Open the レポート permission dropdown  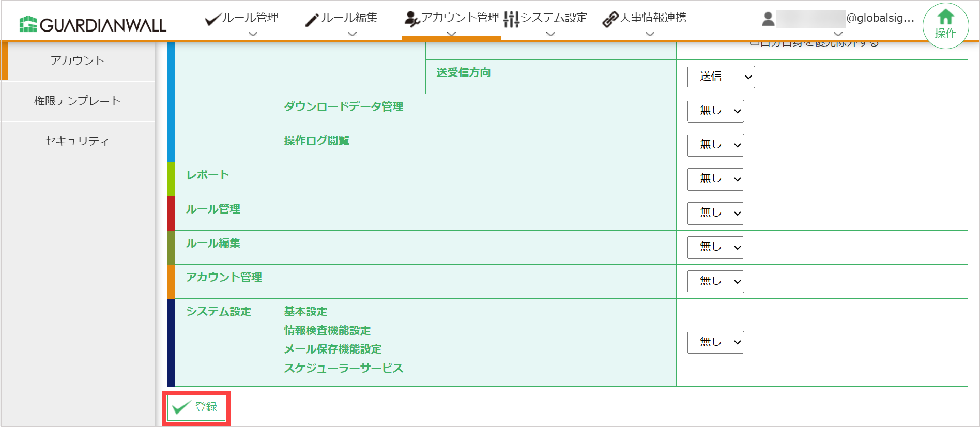click(x=715, y=179)
